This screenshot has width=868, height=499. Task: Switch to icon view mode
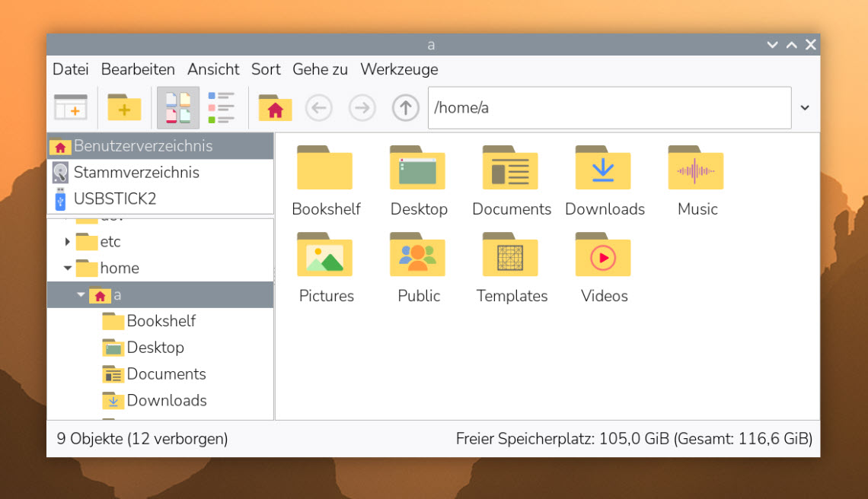178,108
